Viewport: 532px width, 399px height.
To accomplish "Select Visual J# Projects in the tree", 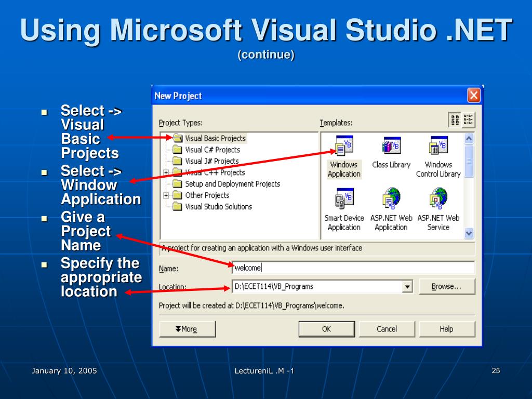I will [212, 161].
